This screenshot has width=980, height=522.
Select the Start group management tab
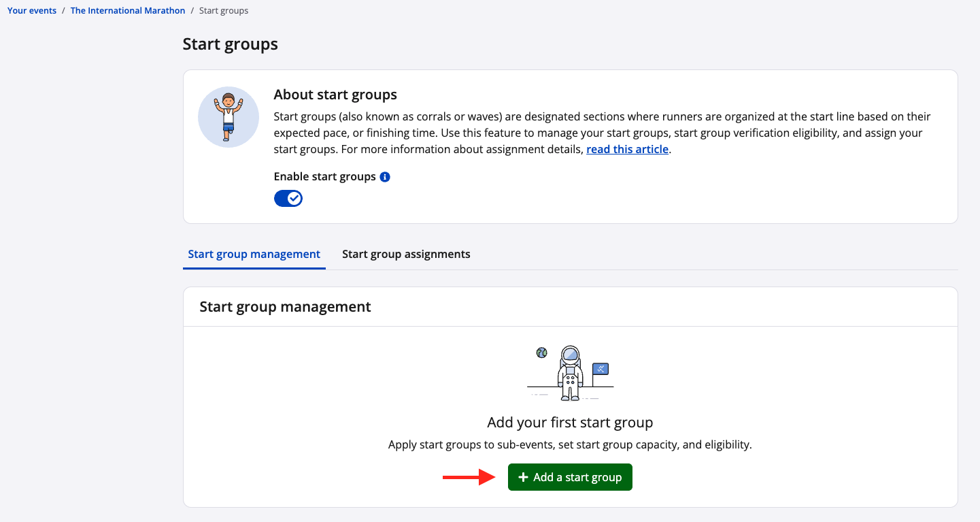point(254,254)
